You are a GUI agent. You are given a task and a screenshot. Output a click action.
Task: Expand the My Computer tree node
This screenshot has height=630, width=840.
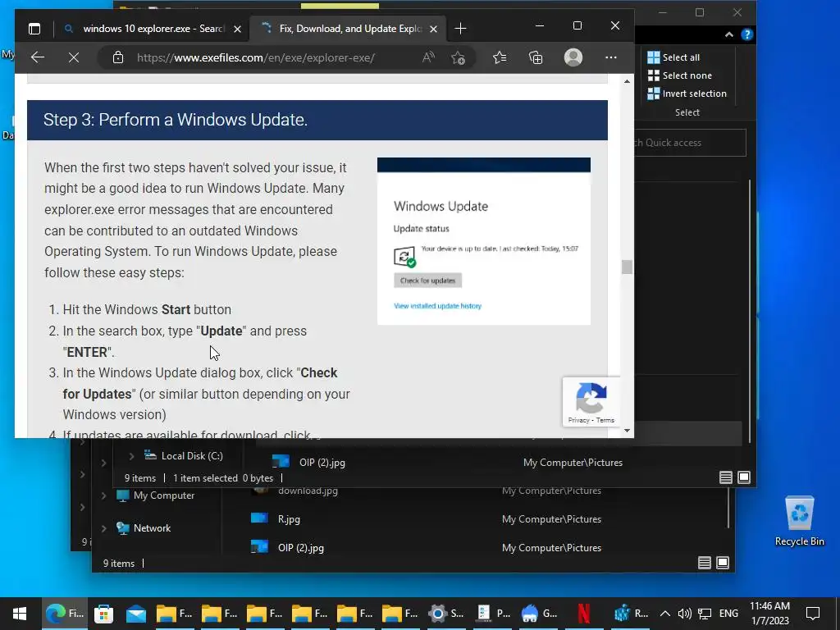(103, 495)
